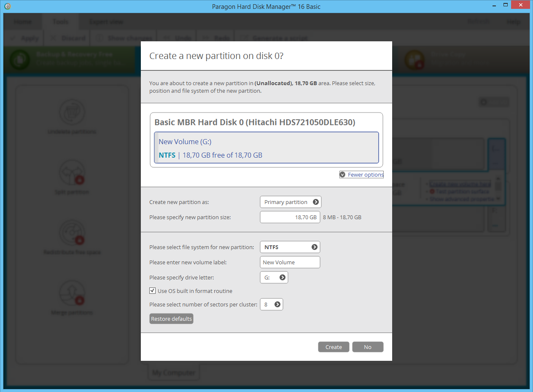Switch to the Tools tab behind the dialog
The image size is (533, 392).
60,22
